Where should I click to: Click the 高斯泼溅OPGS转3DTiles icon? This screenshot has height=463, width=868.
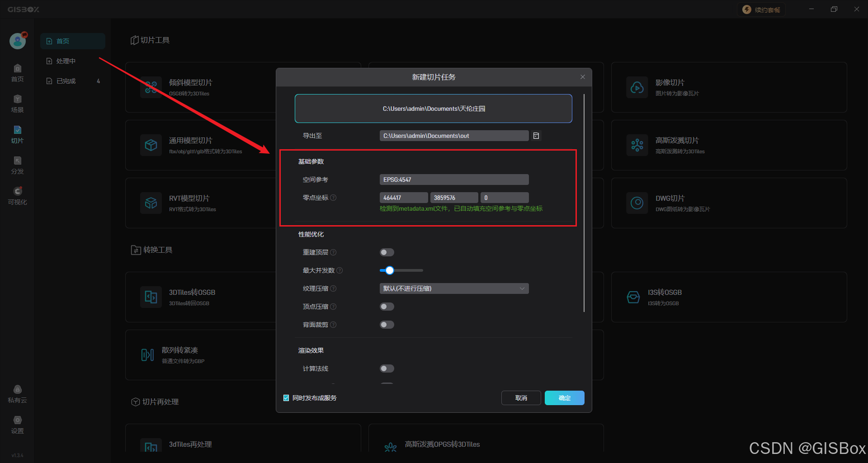[391, 447]
